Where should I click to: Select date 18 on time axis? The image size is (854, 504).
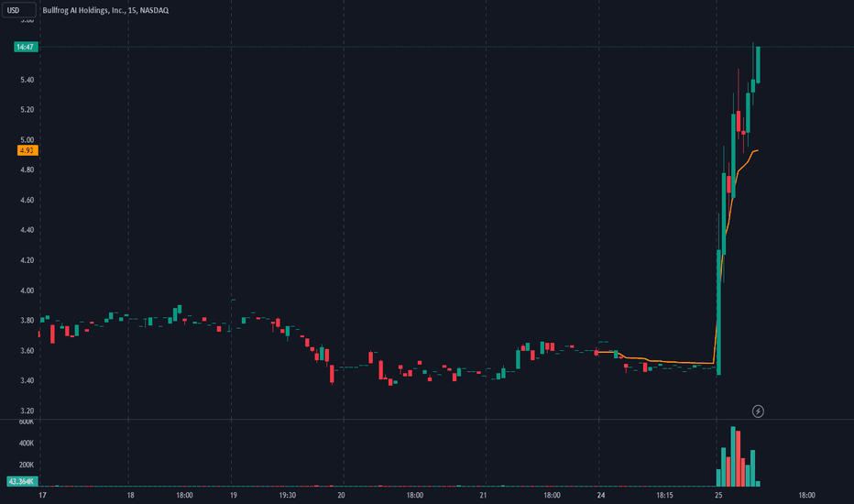pyautogui.click(x=130, y=495)
